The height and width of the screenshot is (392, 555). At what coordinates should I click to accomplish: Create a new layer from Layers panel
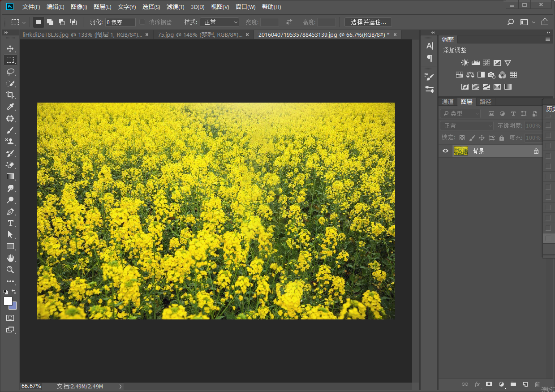coord(525,384)
